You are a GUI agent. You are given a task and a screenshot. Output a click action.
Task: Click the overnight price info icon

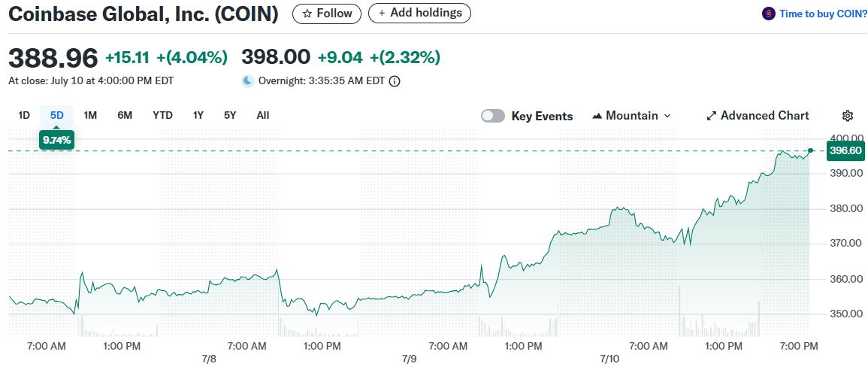tap(395, 81)
